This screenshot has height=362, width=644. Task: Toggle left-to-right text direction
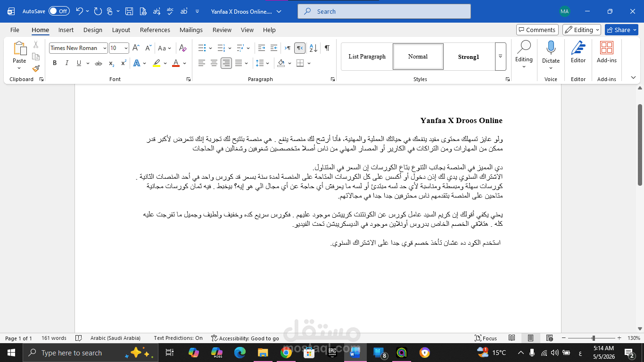coord(287,48)
